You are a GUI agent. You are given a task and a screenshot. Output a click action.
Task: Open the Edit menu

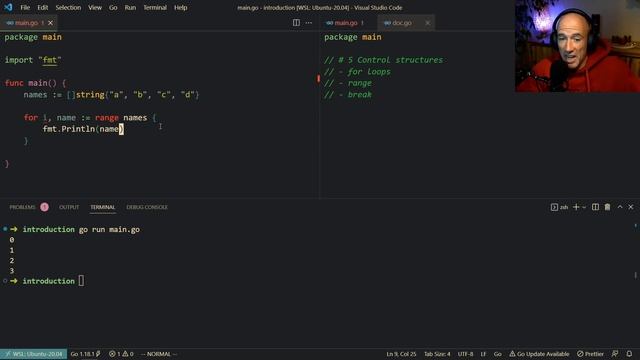click(x=42, y=7)
